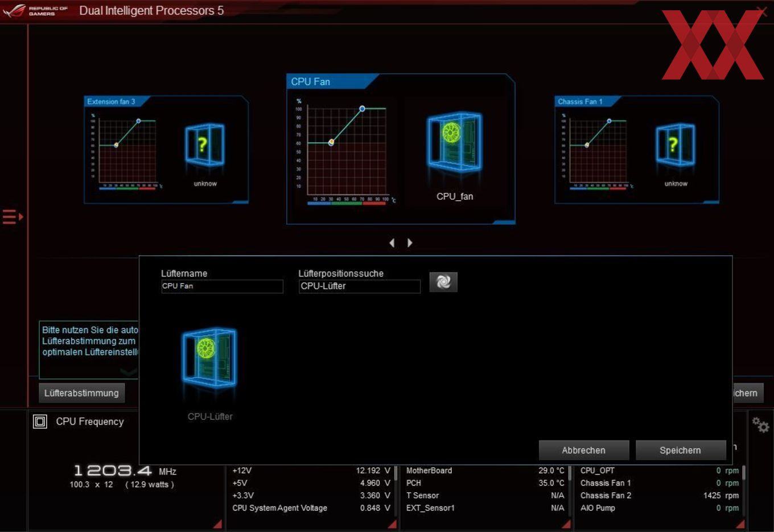Click the temperature list scrollbar
774x532 pixels.
pos(569,473)
